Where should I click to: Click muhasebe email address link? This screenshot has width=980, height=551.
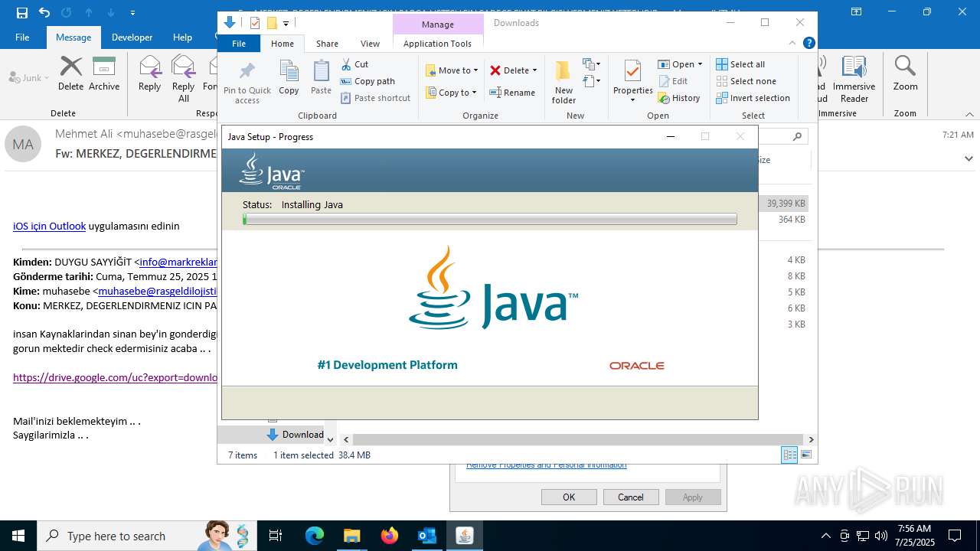[158, 291]
